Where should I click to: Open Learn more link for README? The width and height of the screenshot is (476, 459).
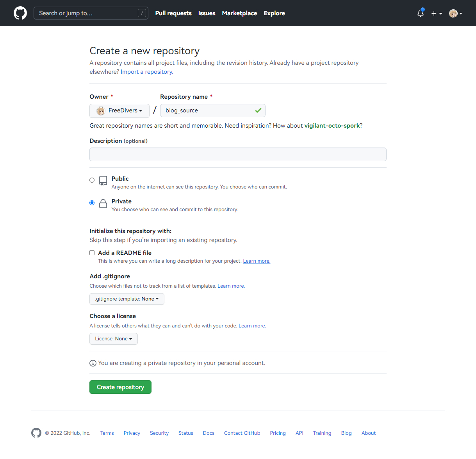point(257,261)
